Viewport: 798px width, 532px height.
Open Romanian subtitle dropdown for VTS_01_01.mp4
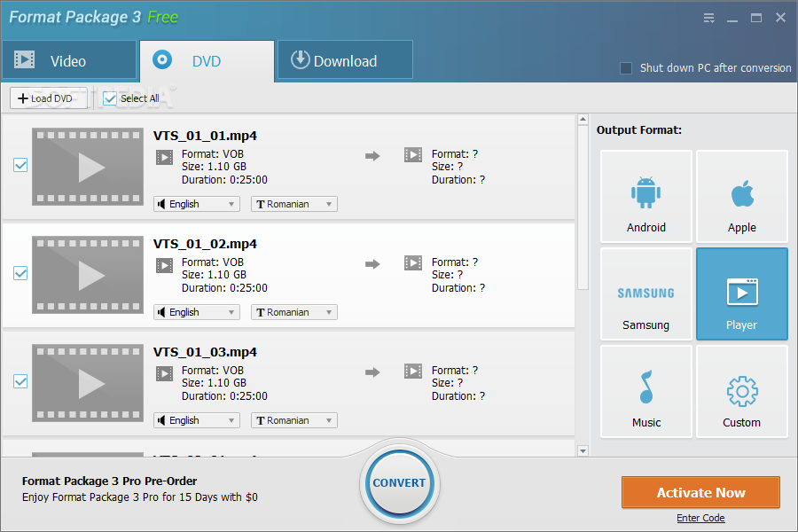click(294, 204)
